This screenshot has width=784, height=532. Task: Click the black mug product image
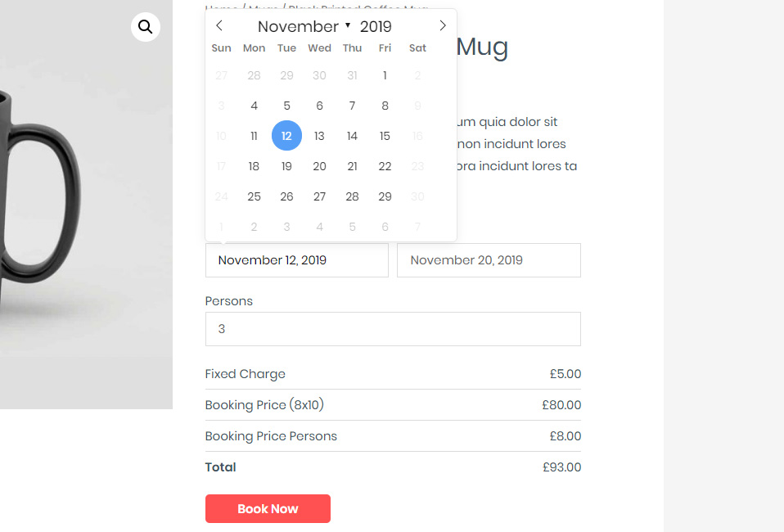pos(82,205)
